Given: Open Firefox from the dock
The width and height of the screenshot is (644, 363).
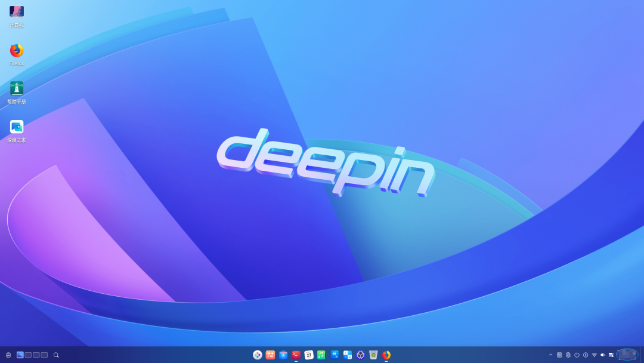Looking at the screenshot, I should click(x=386, y=355).
